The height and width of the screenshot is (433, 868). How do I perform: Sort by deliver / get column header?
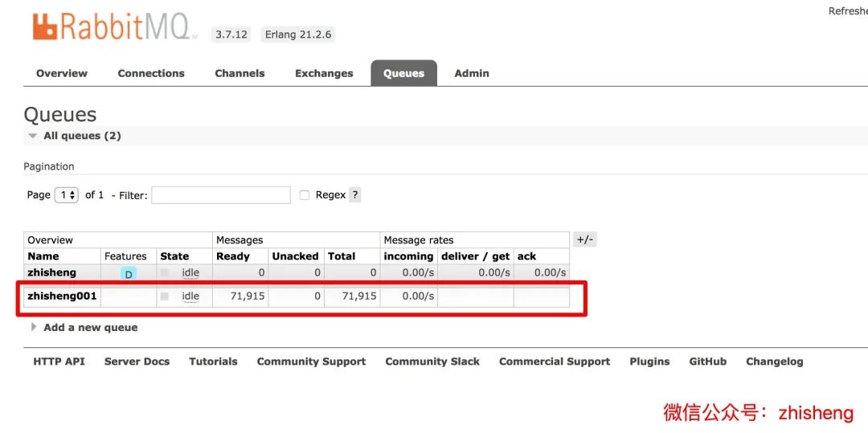[476, 256]
